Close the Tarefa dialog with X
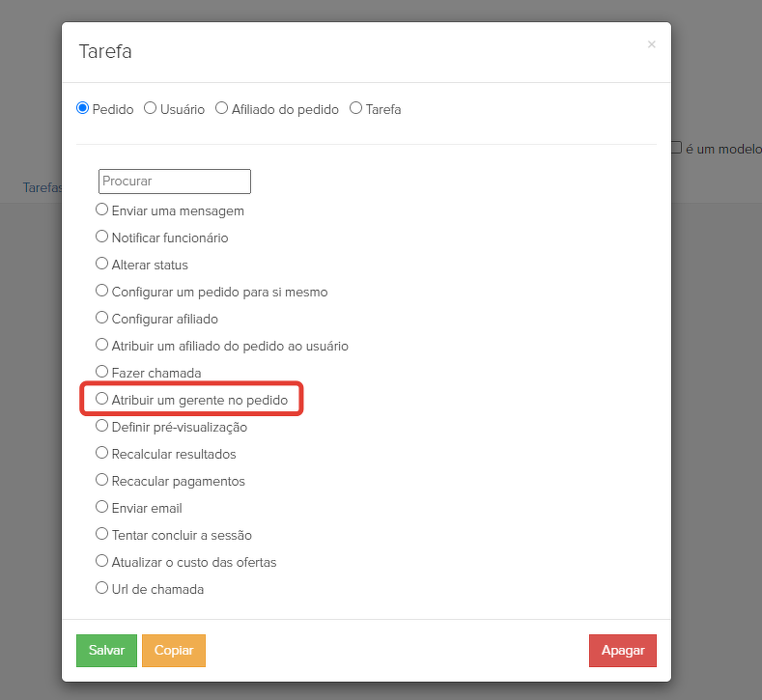Screen dimensions: 762x700 652,44
